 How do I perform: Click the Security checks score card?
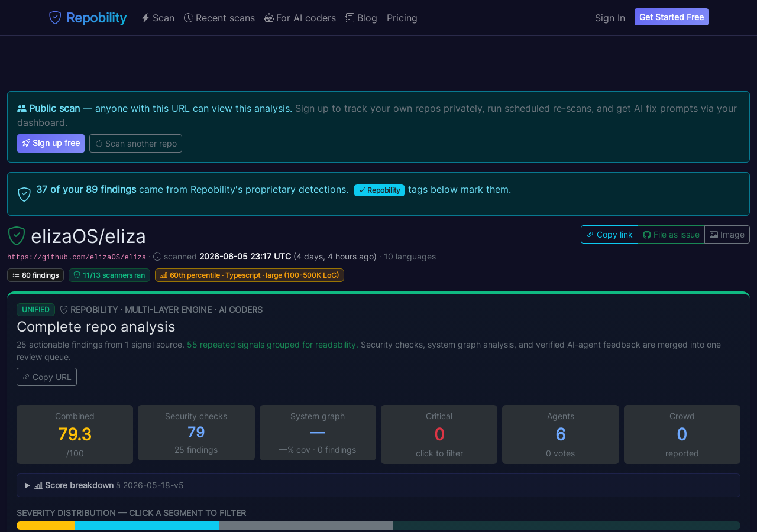coord(196,433)
